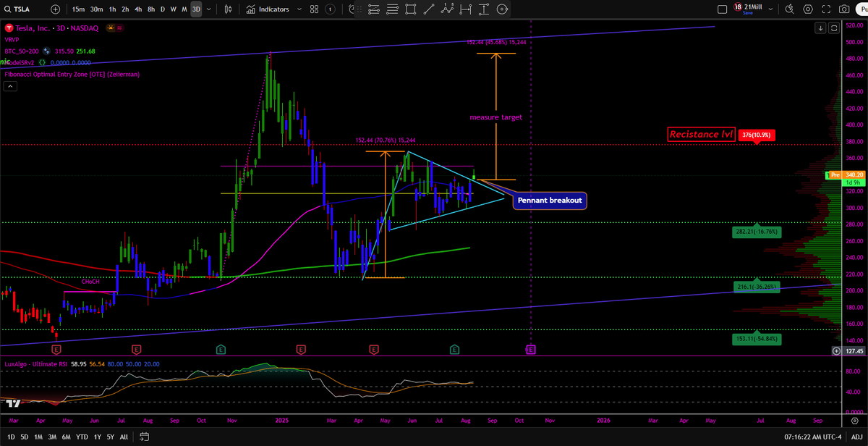Choose the 4h timeframe
This screenshot has height=446, width=868.
(x=137, y=9)
